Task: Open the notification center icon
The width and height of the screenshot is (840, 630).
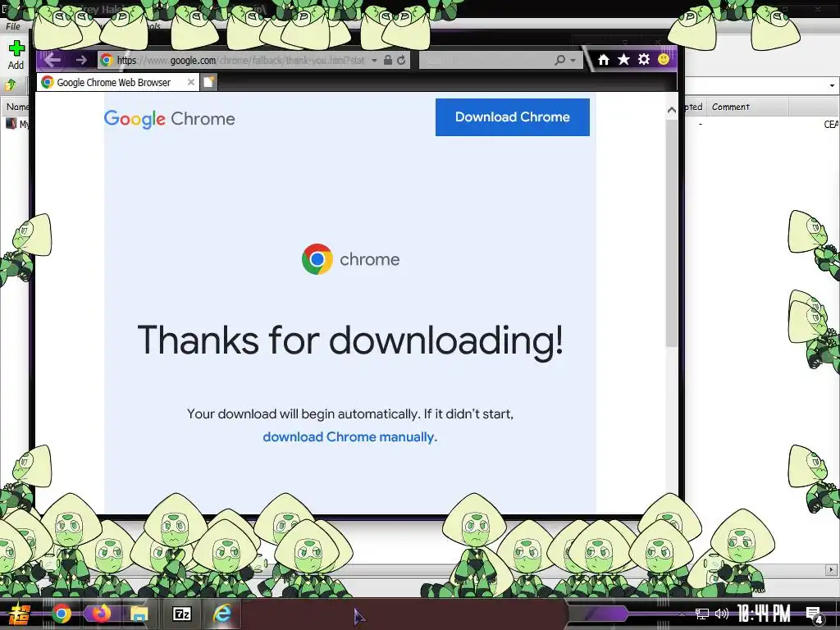Action: pos(815,615)
